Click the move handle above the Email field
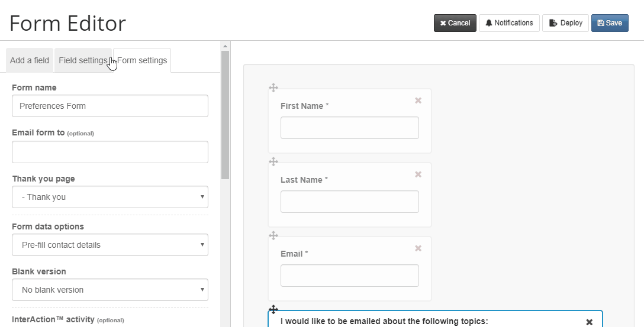644x327 pixels. coord(273,235)
